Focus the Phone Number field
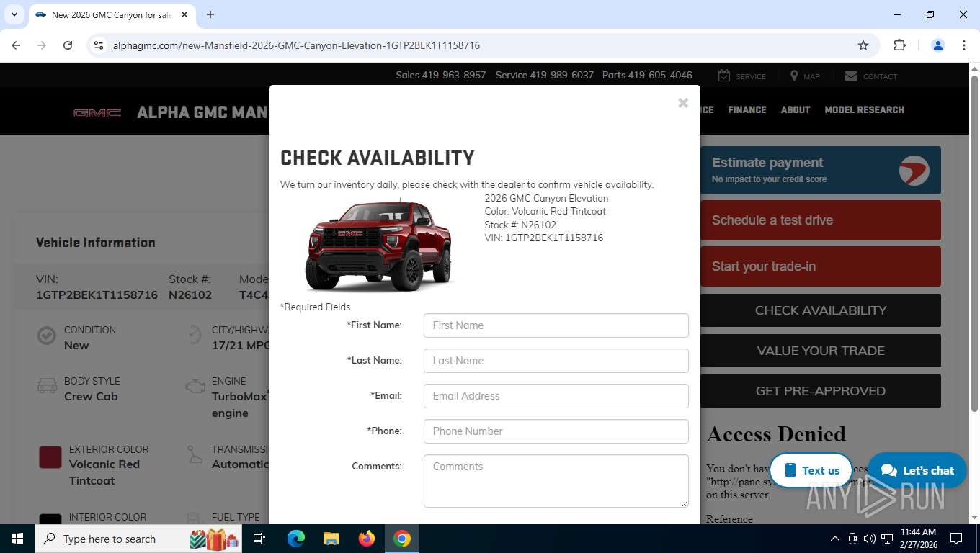This screenshot has width=980, height=553. click(x=556, y=431)
